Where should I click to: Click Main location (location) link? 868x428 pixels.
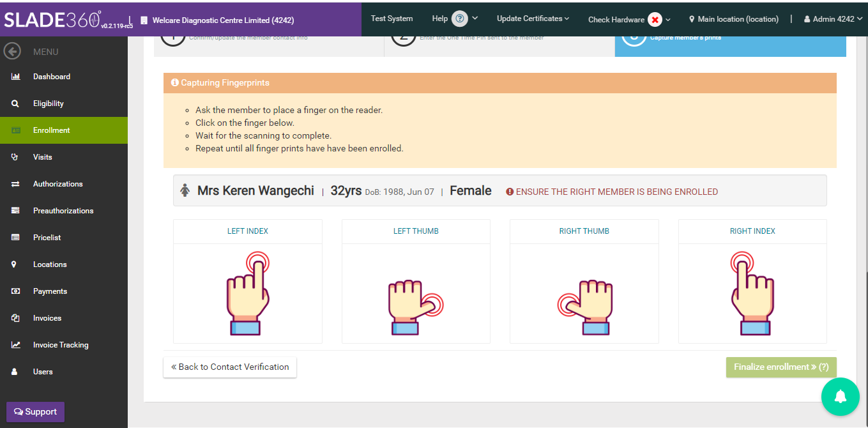click(x=738, y=19)
